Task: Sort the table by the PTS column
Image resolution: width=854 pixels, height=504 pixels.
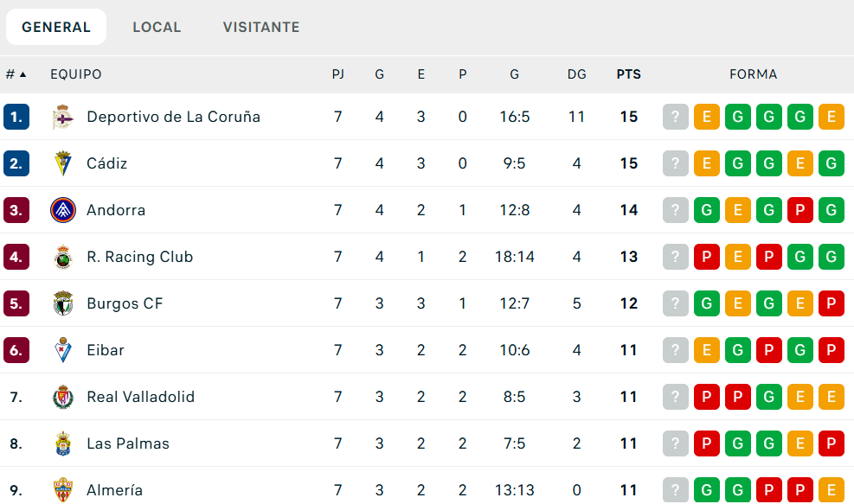Action: tap(629, 74)
